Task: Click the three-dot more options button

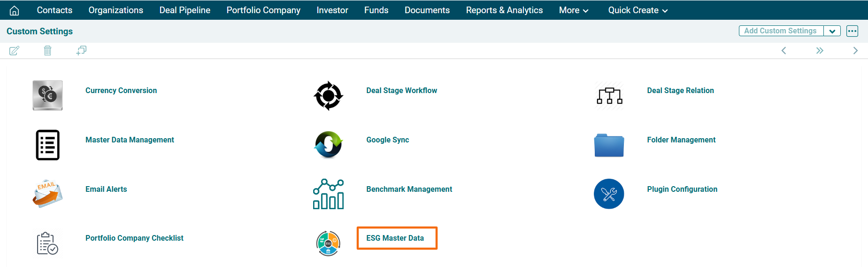Action: (x=852, y=31)
